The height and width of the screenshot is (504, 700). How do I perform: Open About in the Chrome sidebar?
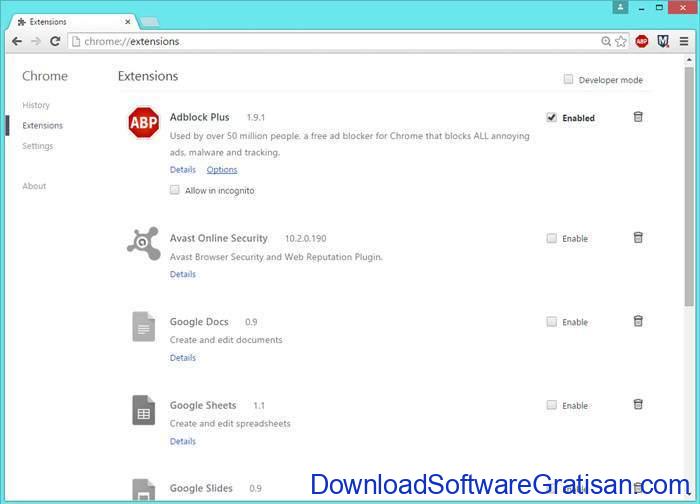click(x=34, y=186)
